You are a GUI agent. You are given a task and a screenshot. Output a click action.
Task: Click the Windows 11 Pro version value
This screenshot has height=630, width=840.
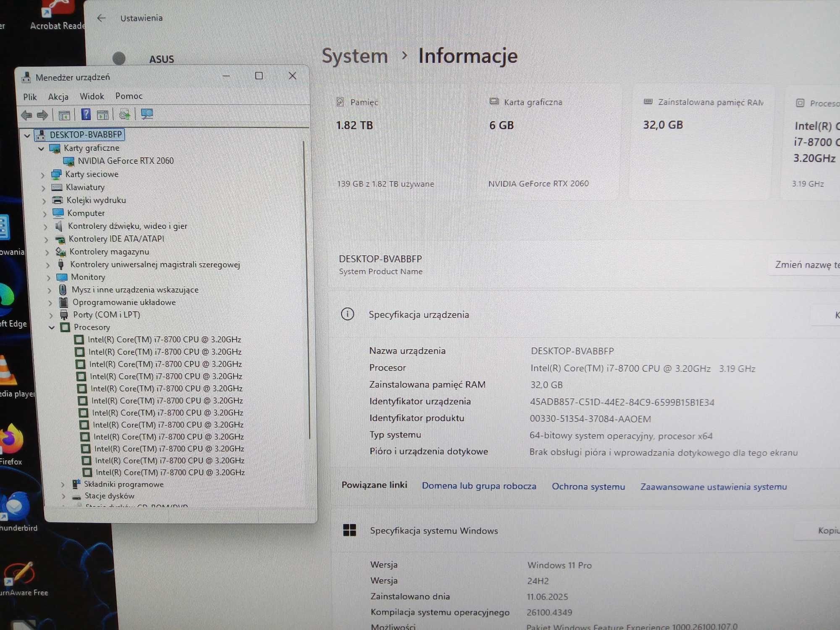[559, 565]
